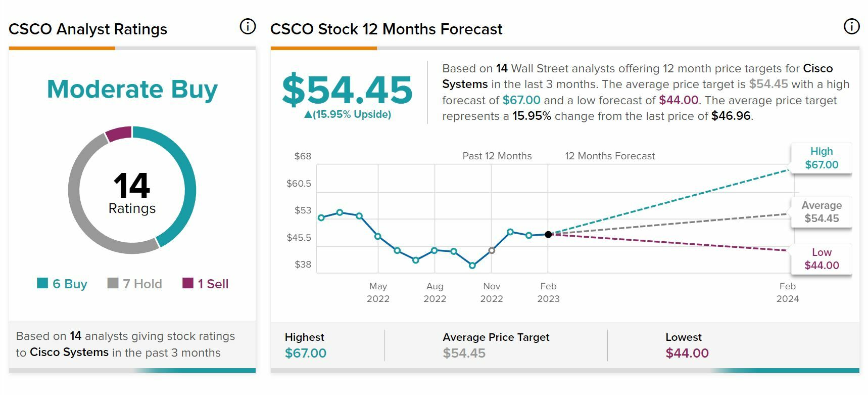Select the High $67.00 forecast label
The image size is (868, 395).
[821, 158]
